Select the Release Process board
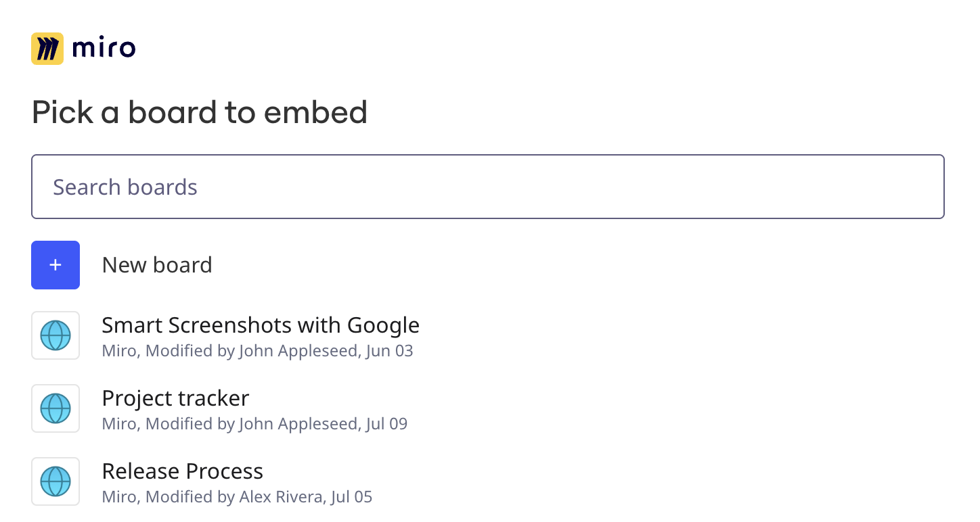Image resolution: width=980 pixels, height=522 pixels. pyautogui.click(x=182, y=471)
